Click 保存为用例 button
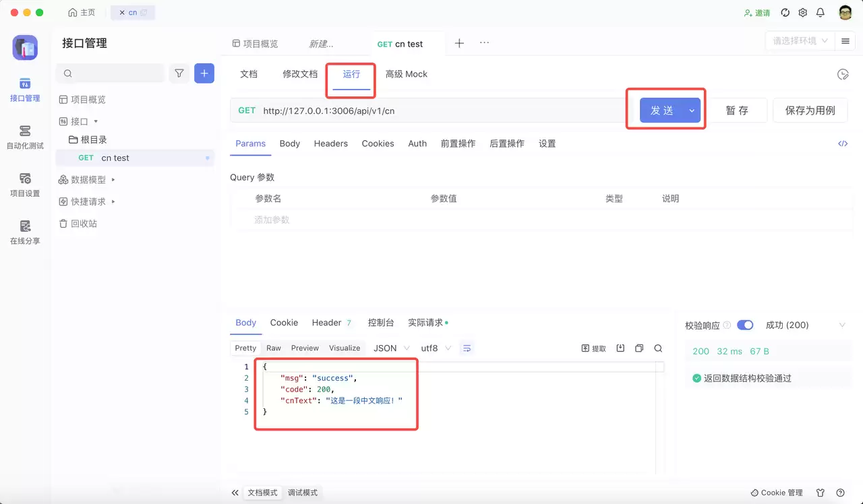The image size is (863, 504). [x=810, y=111]
